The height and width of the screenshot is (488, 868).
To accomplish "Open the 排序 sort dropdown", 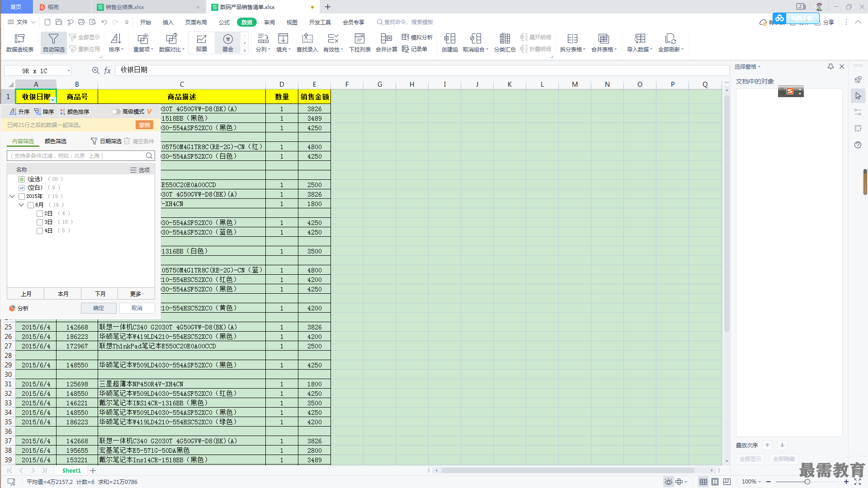I will (x=116, y=43).
